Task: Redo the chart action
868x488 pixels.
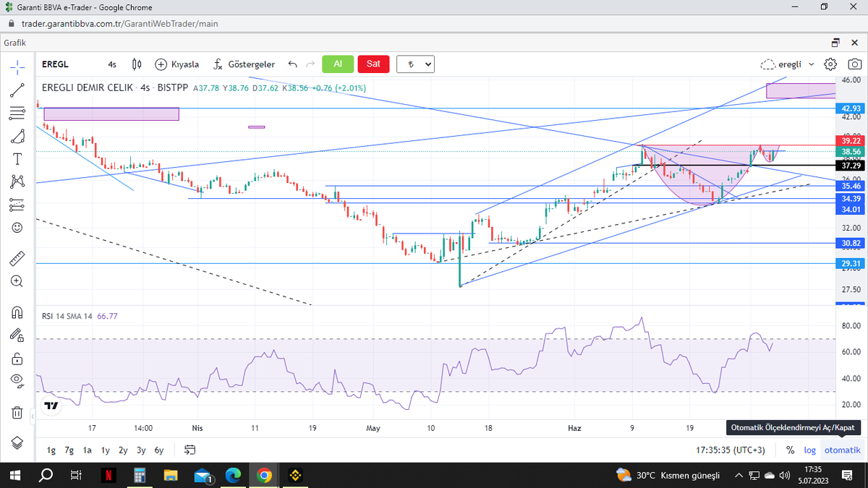Action: [x=310, y=64]
